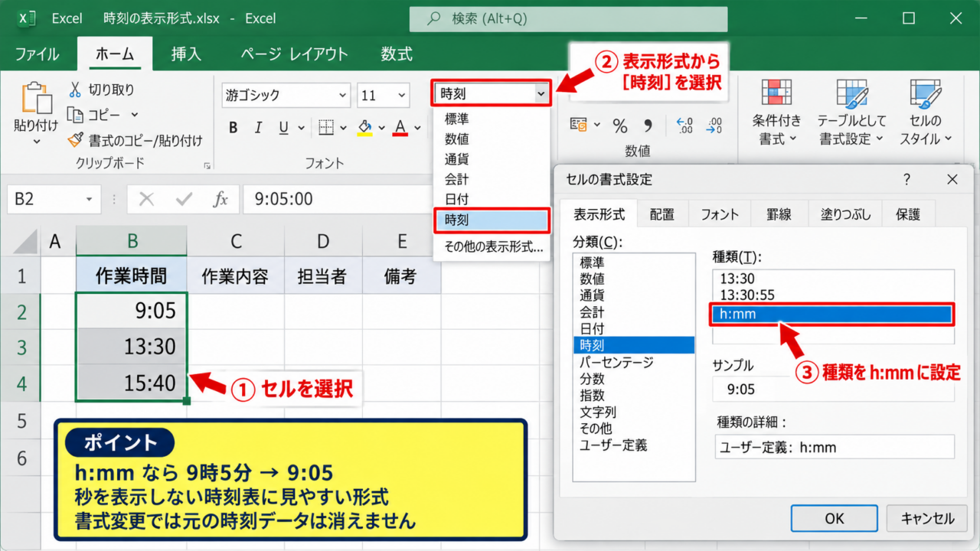Screen dimensions: 980x551
Task: Select cell B3 containing 13:30
Action: [x=132, y=347]
